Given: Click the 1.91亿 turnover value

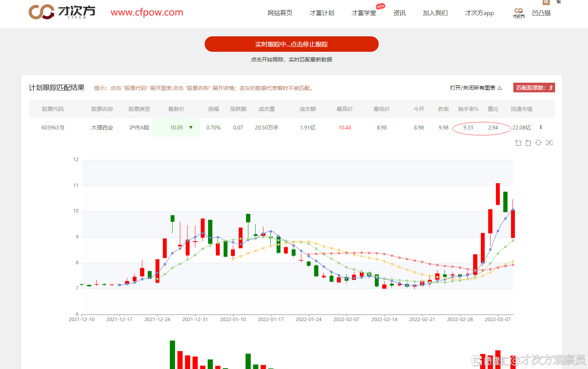Looking at the screenshot, I should click(308, 128).
